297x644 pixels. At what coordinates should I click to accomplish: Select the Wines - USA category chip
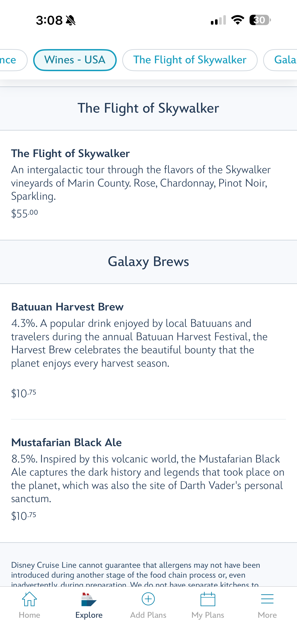point(75,60)
